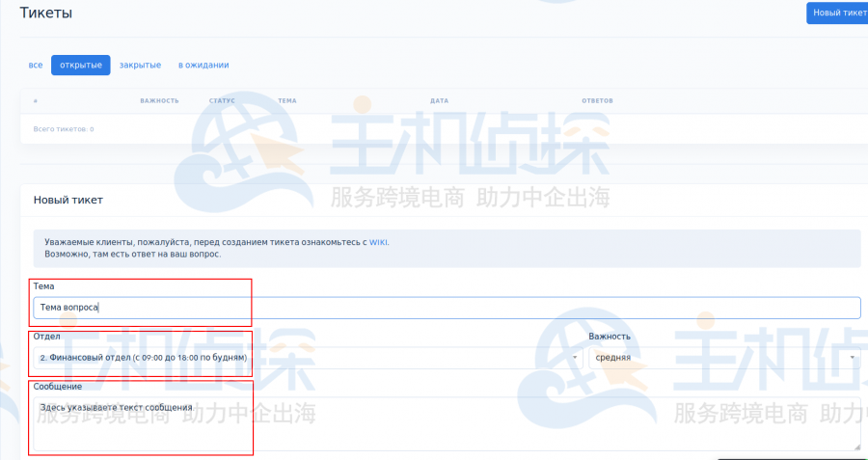Click the Новый тикет button
Viewport: 868px width, 460px height.
coord(836,13)
